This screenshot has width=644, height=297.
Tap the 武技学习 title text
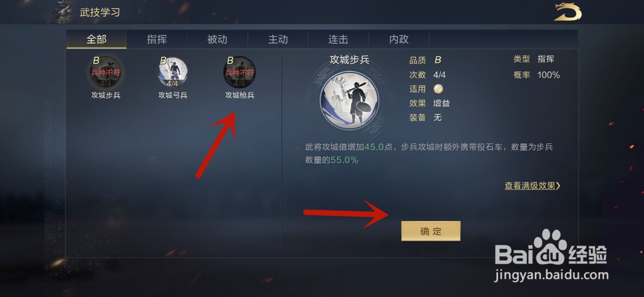coord(100,12)
